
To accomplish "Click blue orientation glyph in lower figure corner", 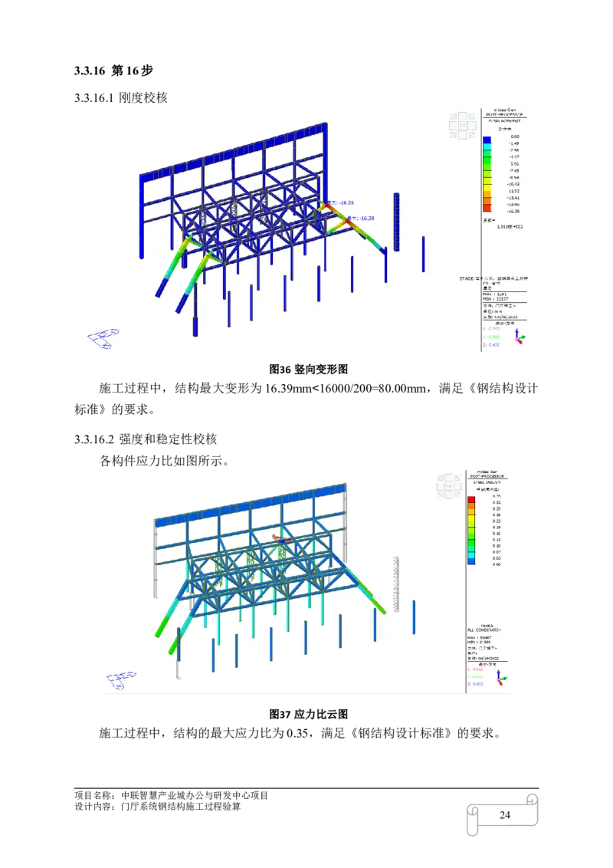I will point(122,680).
